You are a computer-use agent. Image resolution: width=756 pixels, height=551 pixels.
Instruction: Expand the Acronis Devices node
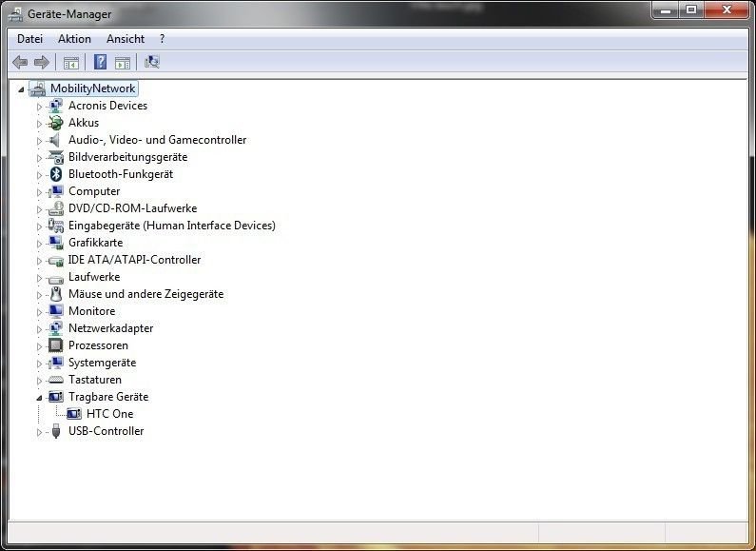40,107
